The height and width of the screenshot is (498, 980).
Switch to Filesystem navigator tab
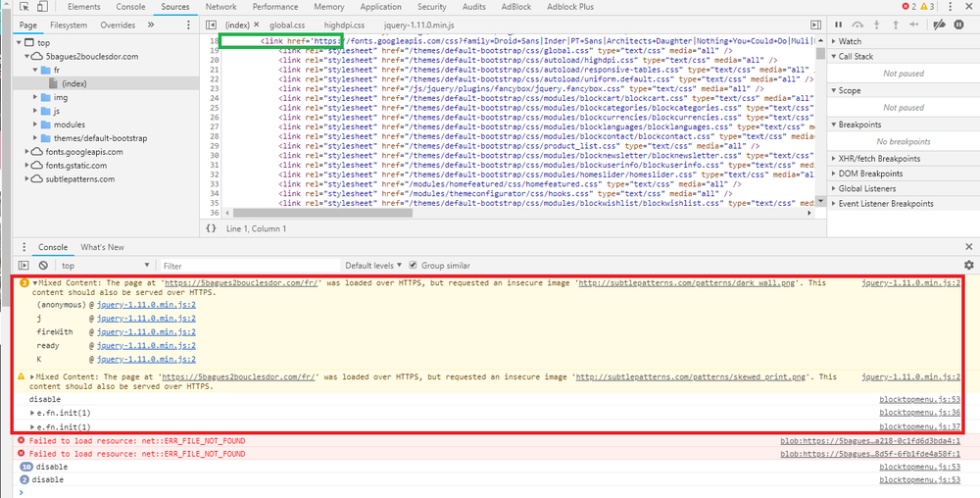[69, 25]
